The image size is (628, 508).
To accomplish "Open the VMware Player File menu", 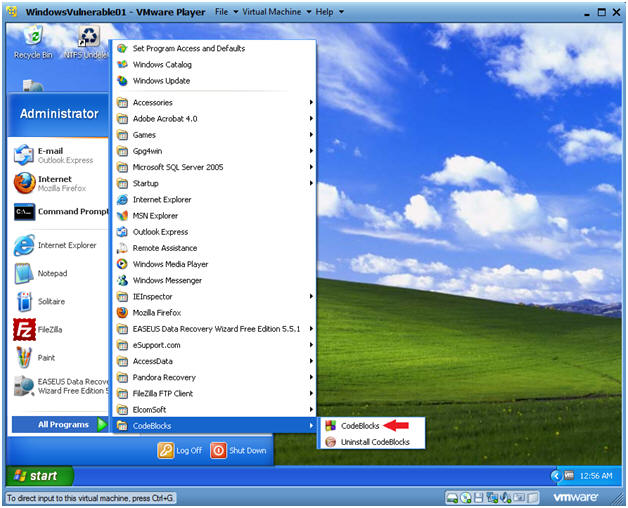I will 226,12.
